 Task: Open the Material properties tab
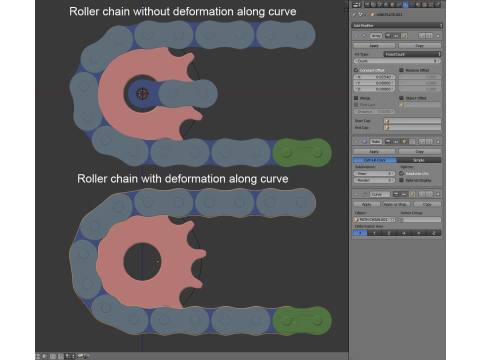pyautogui.click(x=418, y=5)
